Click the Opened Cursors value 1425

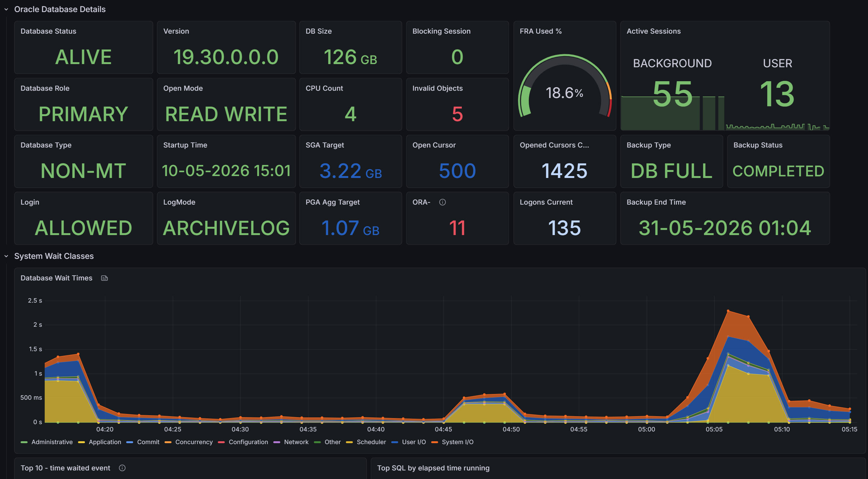pos(565,171)
